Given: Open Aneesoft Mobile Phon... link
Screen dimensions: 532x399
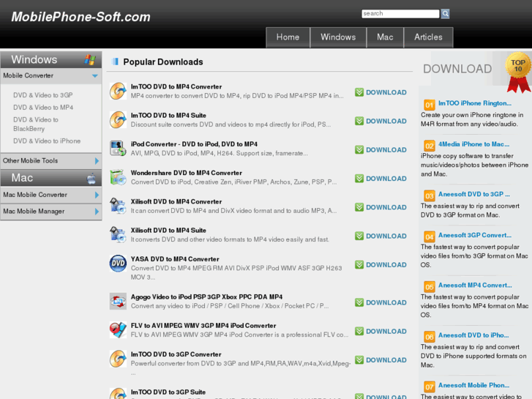Looking at the screenshot, I should point(473,385).
